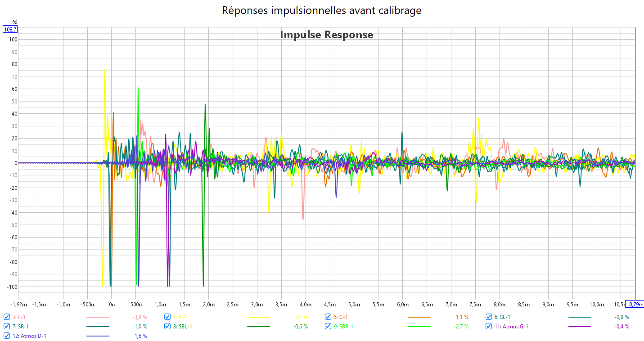Toggle the 12: Atmos D-1 checkbox
Screen dimensions: 644x341
pos(7,336)
